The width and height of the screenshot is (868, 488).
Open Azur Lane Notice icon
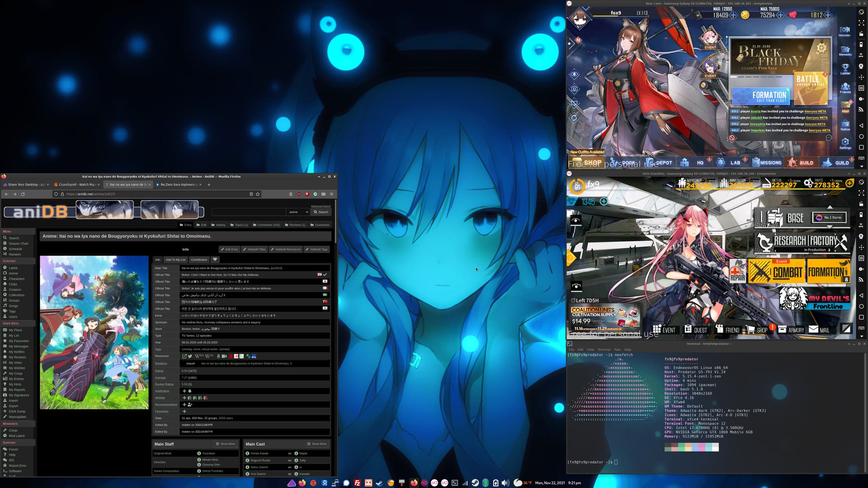[845, 125]
